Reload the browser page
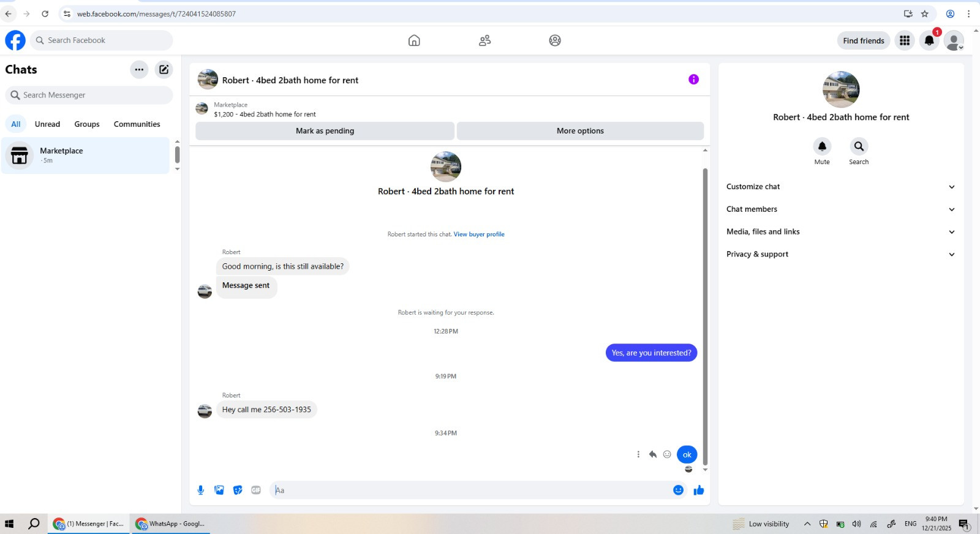Viewport: 980px width, 534px height. point(45,13)
